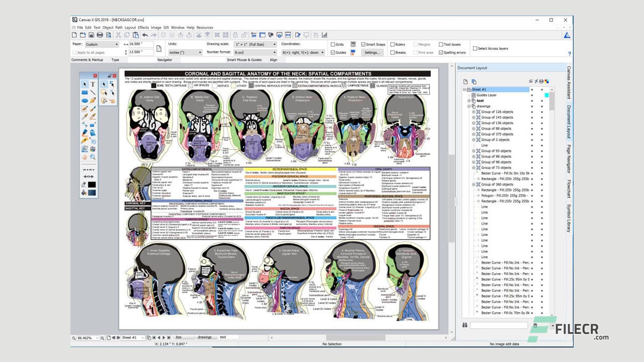
Task: Enable the Grids checkbox
Action: (x=333, y=44)
